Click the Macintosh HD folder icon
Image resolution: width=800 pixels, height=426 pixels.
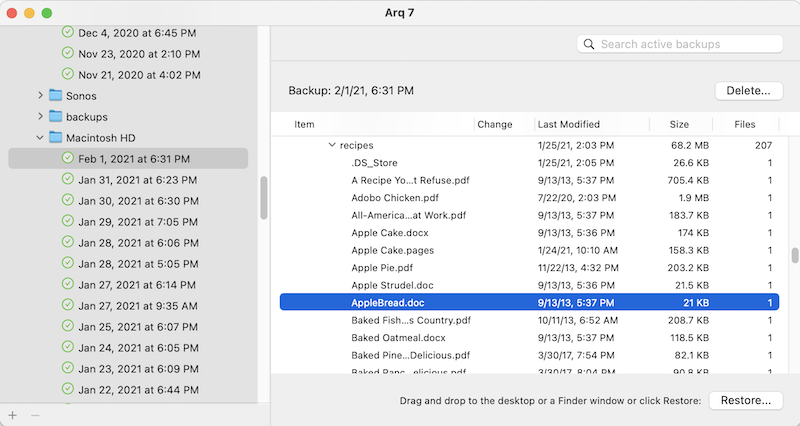(56, 138)
